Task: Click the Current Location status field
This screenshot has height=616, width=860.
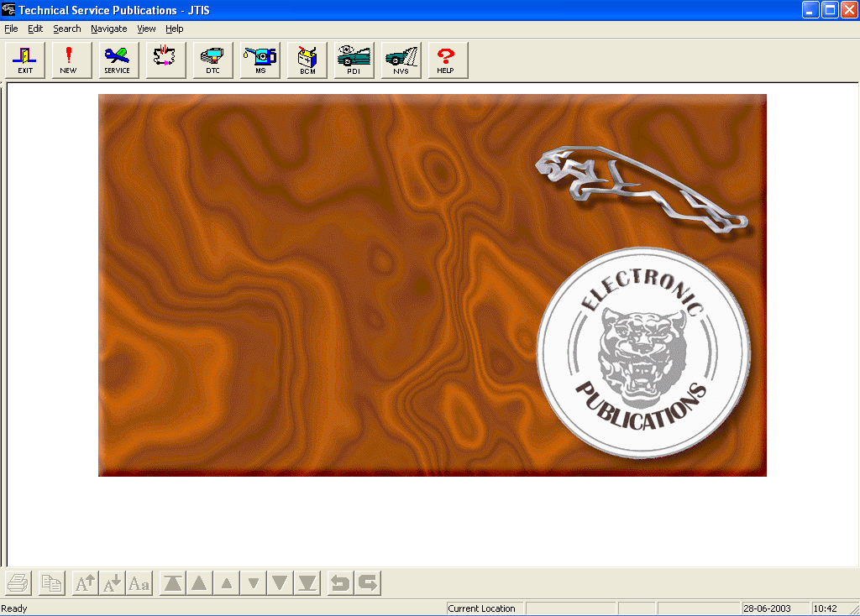Action: (x=485, y=608)
